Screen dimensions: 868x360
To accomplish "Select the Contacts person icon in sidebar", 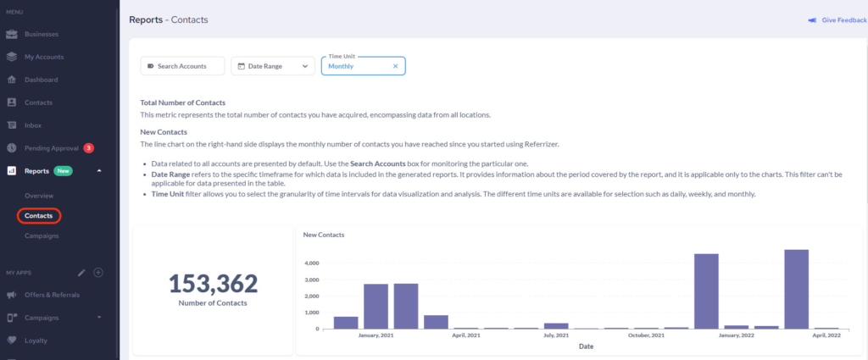I will pyautogui.click(x=12, y=102).
